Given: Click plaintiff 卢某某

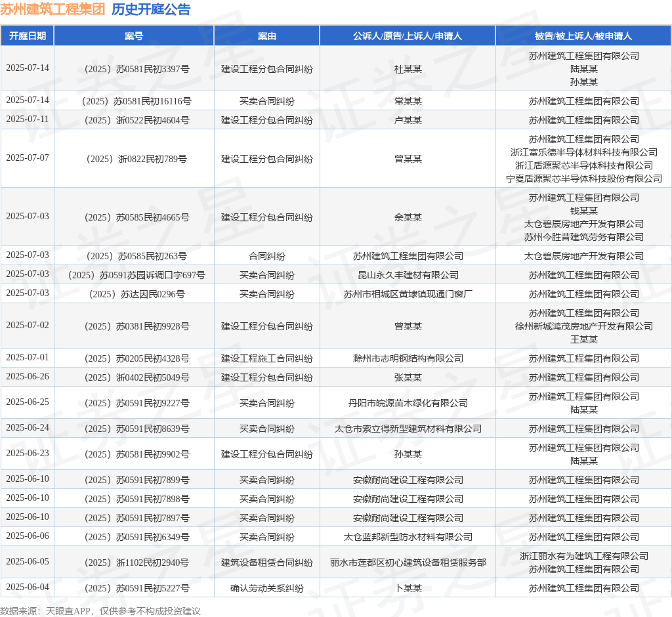Looking at the screenshot, I should point(408,120).
